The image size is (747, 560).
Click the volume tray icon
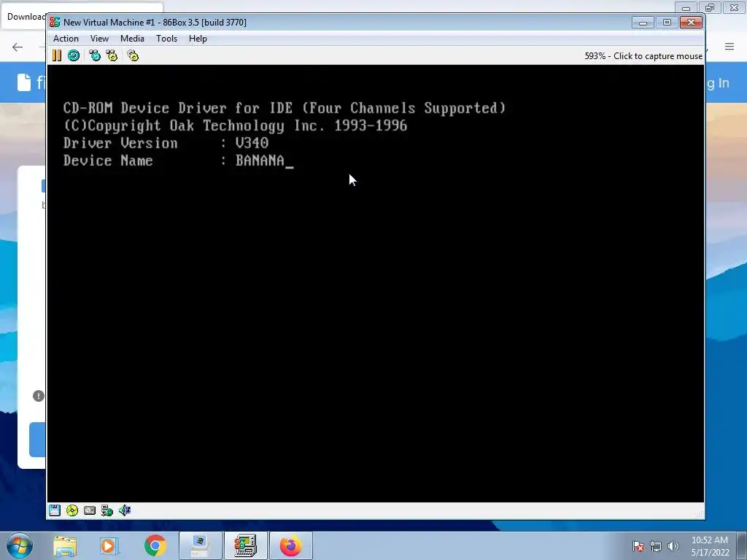pyautogui.click(x=673, y=546)
